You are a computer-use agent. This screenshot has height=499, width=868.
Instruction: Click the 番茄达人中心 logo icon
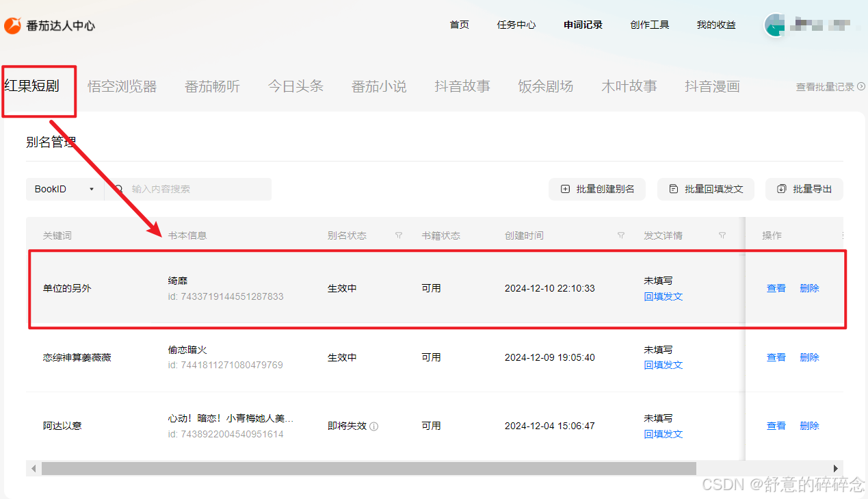tap(12, 25)
